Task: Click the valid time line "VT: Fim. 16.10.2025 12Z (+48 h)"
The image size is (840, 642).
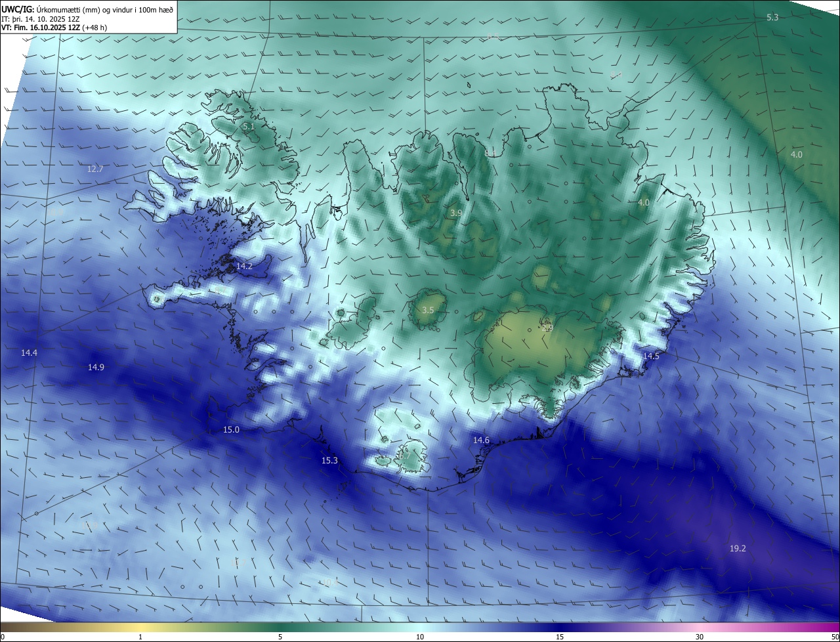Action: (54, 28)
